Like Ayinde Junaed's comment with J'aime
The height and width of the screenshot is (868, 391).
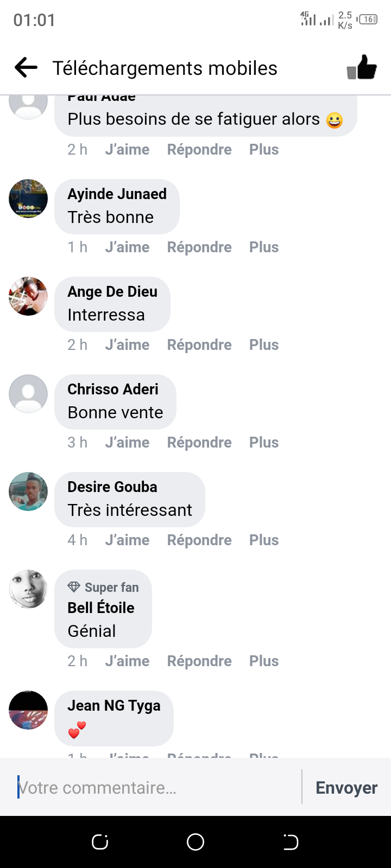127,247
